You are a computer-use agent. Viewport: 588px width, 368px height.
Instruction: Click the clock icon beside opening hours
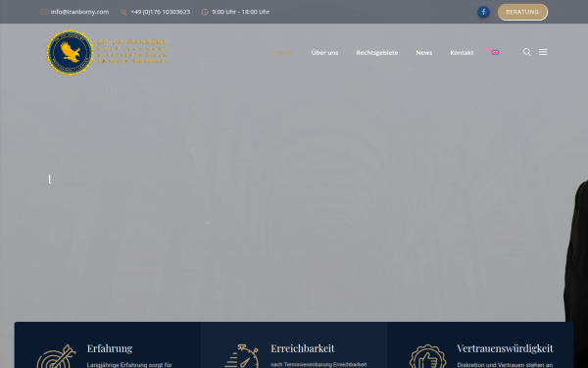[x=205, y=12]
